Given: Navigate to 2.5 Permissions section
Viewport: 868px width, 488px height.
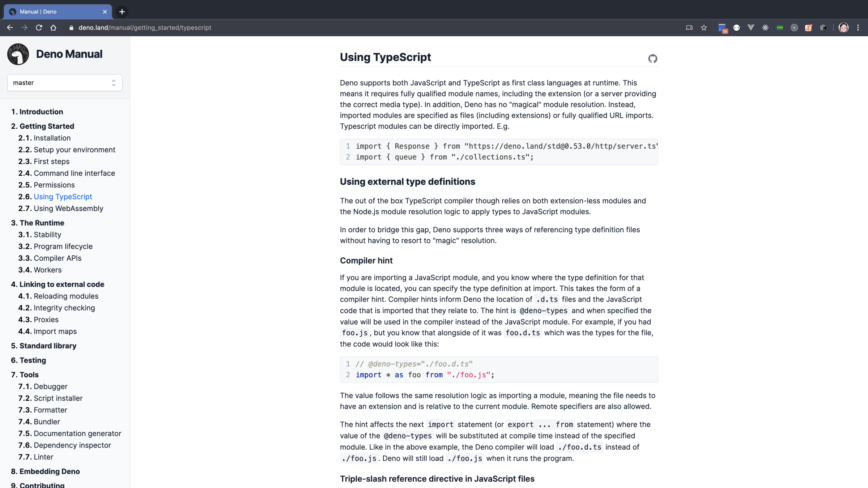Looking at the screenshot, I should click(x=54, y=185).
